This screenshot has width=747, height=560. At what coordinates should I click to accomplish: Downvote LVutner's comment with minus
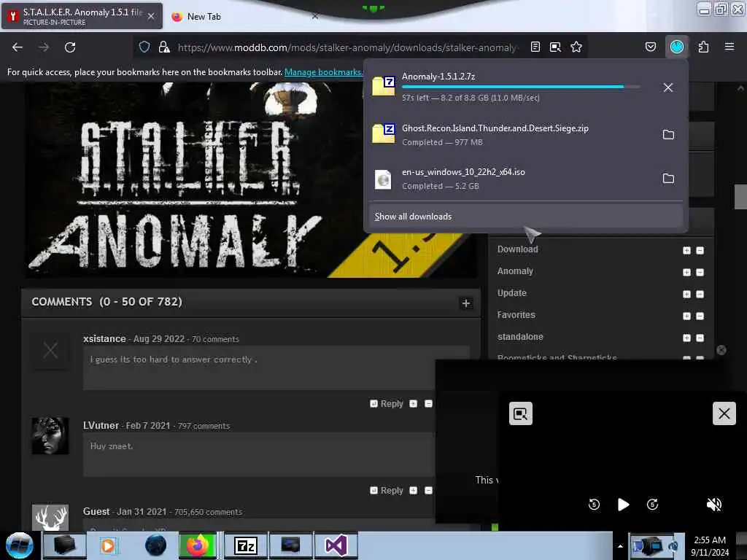click(x=428, y=491)
